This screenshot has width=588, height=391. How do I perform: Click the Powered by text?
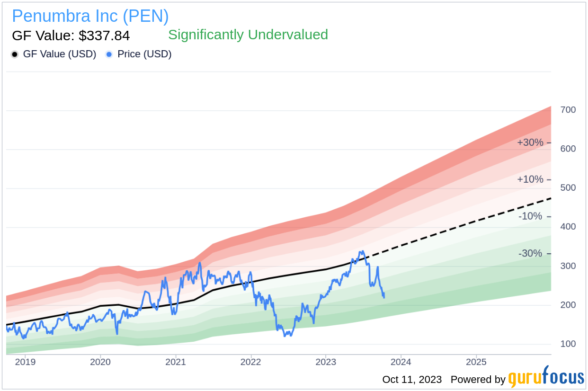(478, 380)
